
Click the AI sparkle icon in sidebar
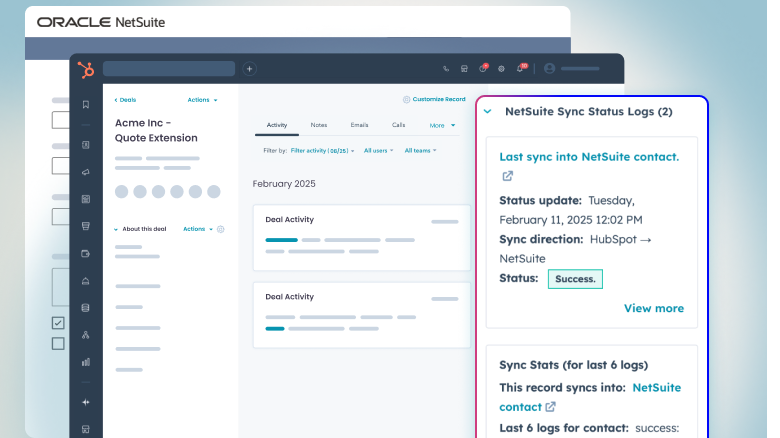pyautogui.click(x=86, y=402)
